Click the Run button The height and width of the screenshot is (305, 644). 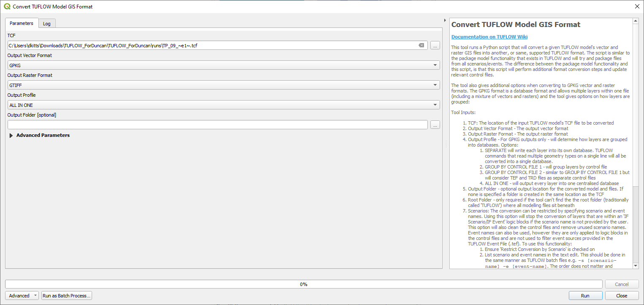tap(585, 296)
